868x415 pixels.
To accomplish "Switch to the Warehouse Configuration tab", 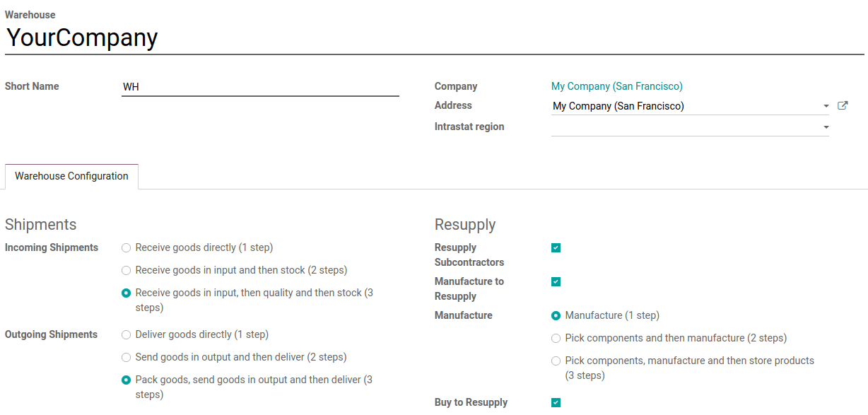I will [71, 176].
